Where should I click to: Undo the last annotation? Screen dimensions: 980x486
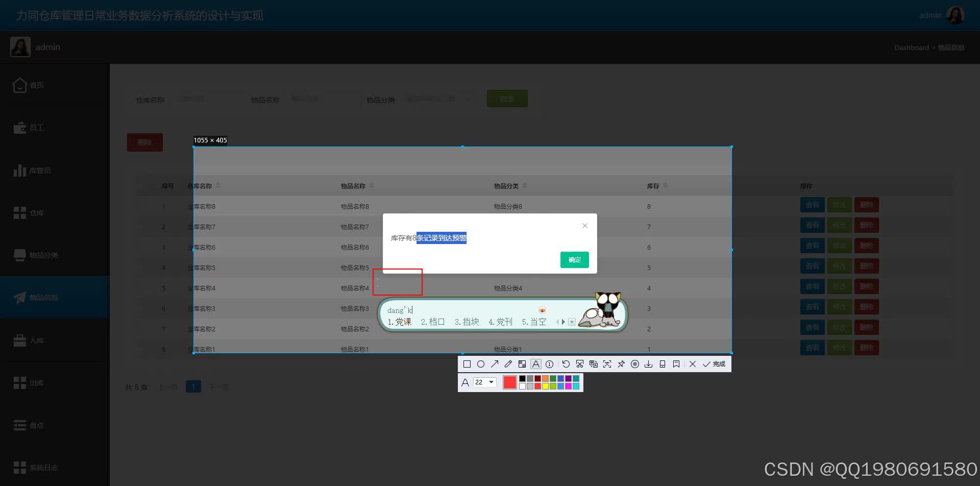point(566,364)
